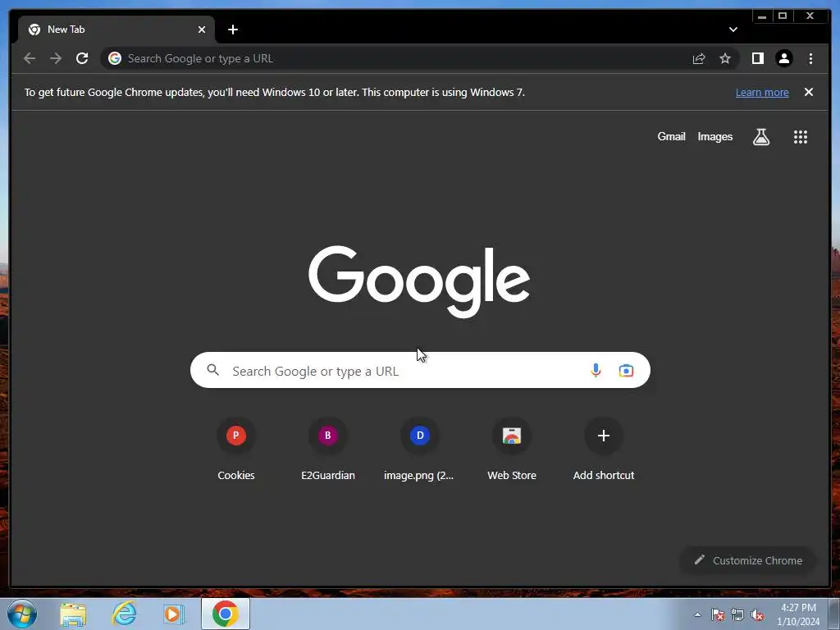Viewport: 840px width, 630px height.
Task: Show hidden system tray icons
Action: [697, 614]
